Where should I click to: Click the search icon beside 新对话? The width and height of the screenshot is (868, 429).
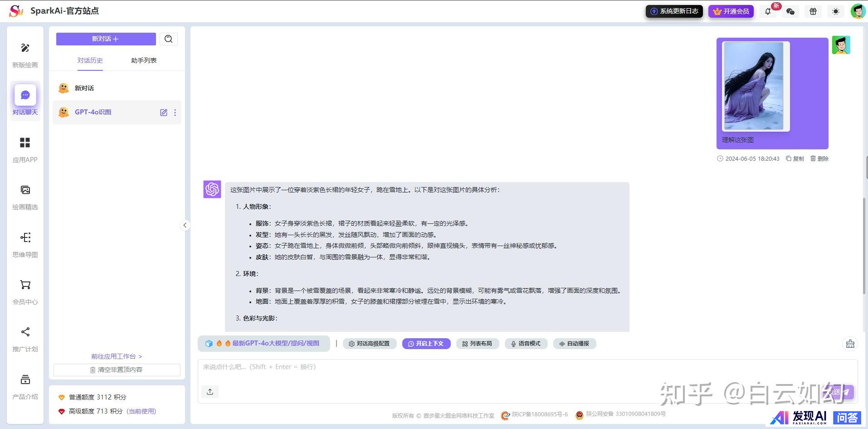pyautogui.click(x=168, y=39)
